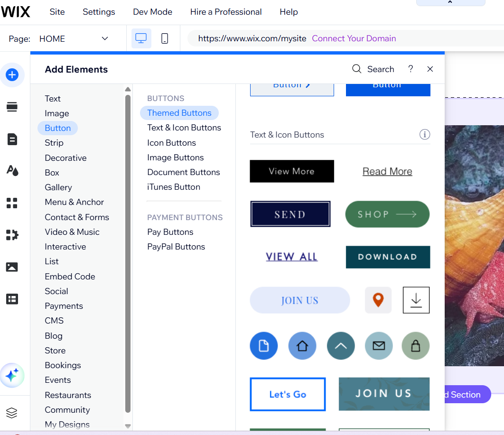This screenshot has height=435, width=504.
Task: Open the panel help question mark
Action: click(411, 69)
